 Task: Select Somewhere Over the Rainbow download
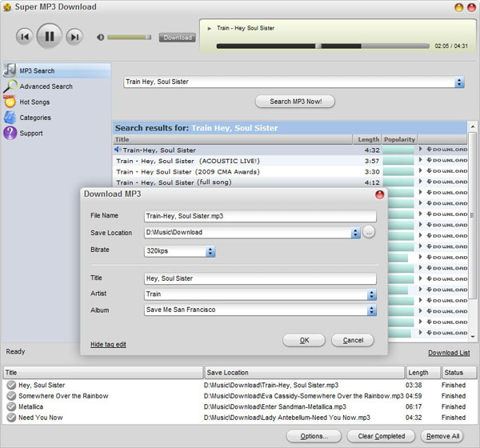point(239,396)
